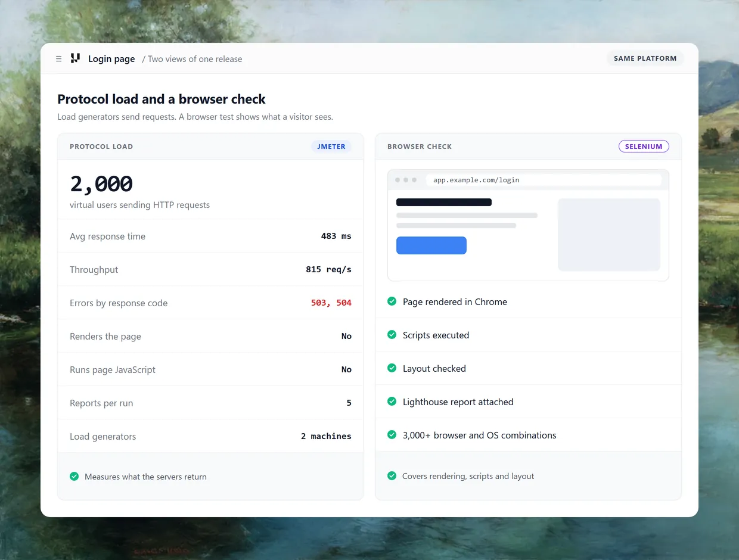Screen dimensions: 739x560
Task: Open the hamburger menu icon
Action: pyautogui.click(x=58, y=59)
